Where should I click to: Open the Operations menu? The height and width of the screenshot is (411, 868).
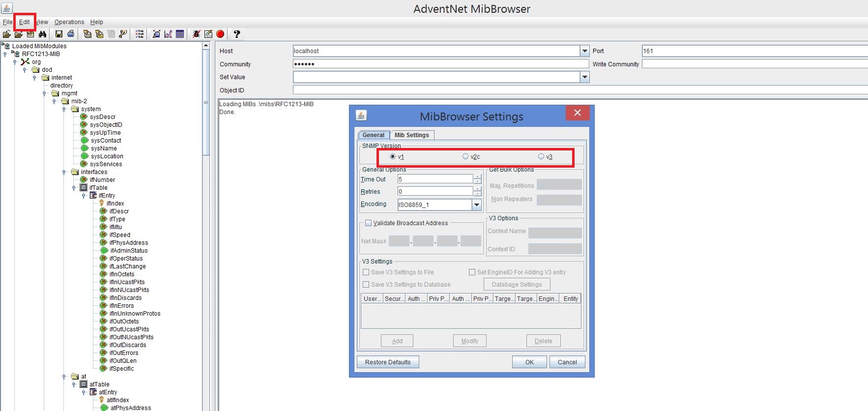tap(69, 22)
